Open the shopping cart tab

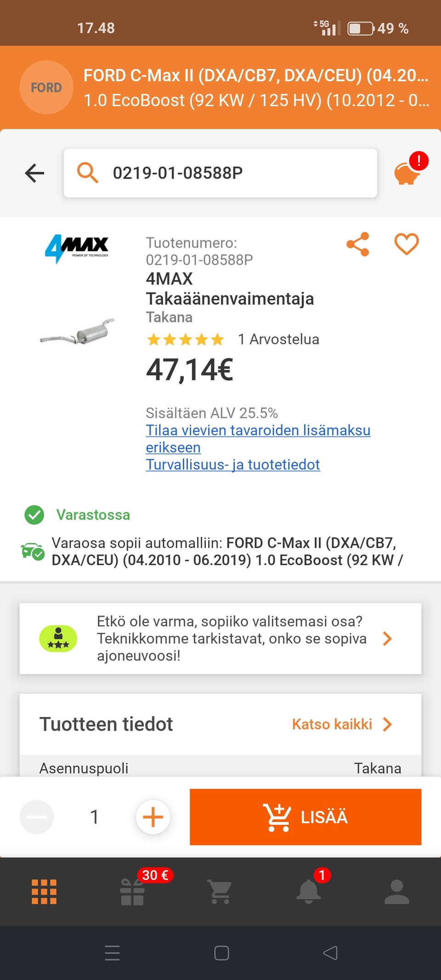tap(220, 892)
